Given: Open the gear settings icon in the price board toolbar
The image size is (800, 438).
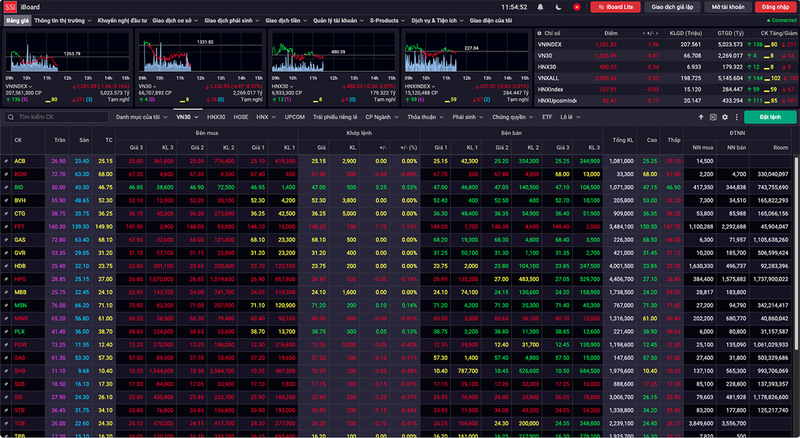Looking at the screenshot, I should (725, 117).
